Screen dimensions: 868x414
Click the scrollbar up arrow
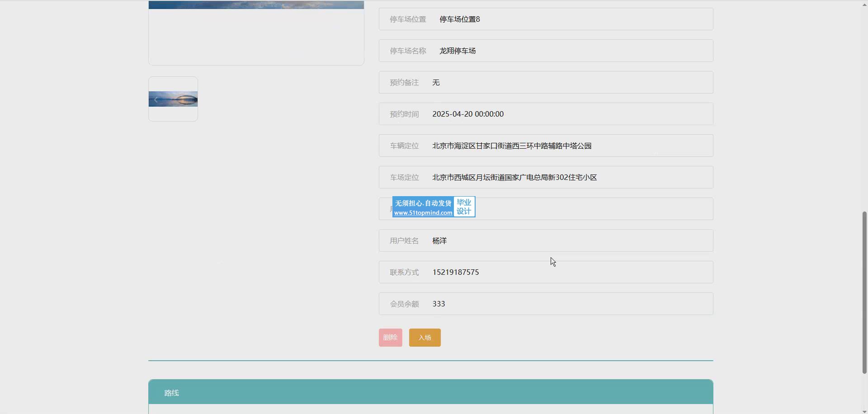[x=864, y=4]
